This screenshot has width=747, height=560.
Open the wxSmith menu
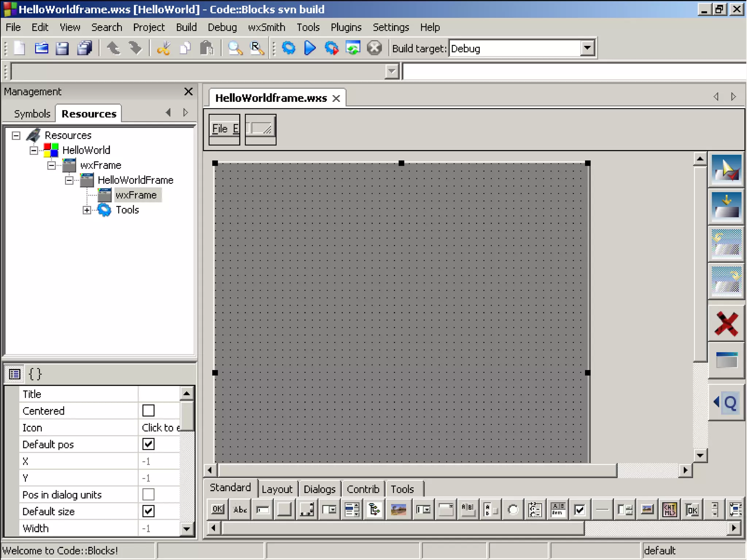point(266,27)
